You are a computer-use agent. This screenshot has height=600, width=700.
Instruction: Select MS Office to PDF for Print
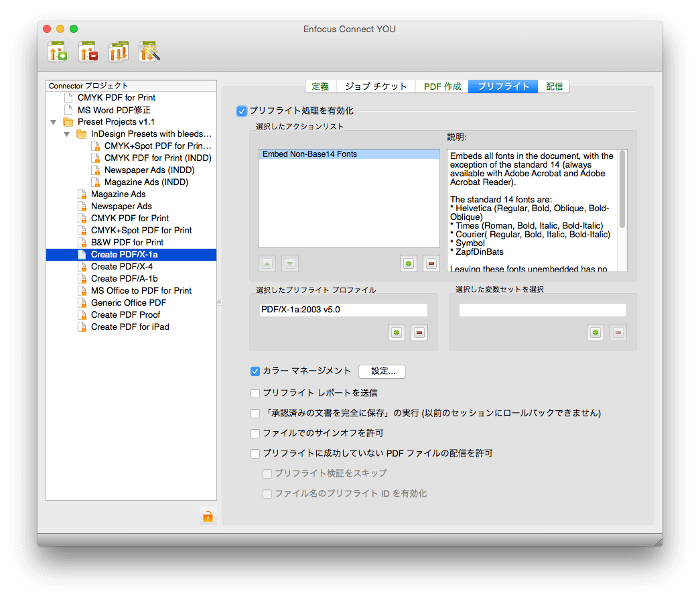pyautogui.click(x=141, y=290)
